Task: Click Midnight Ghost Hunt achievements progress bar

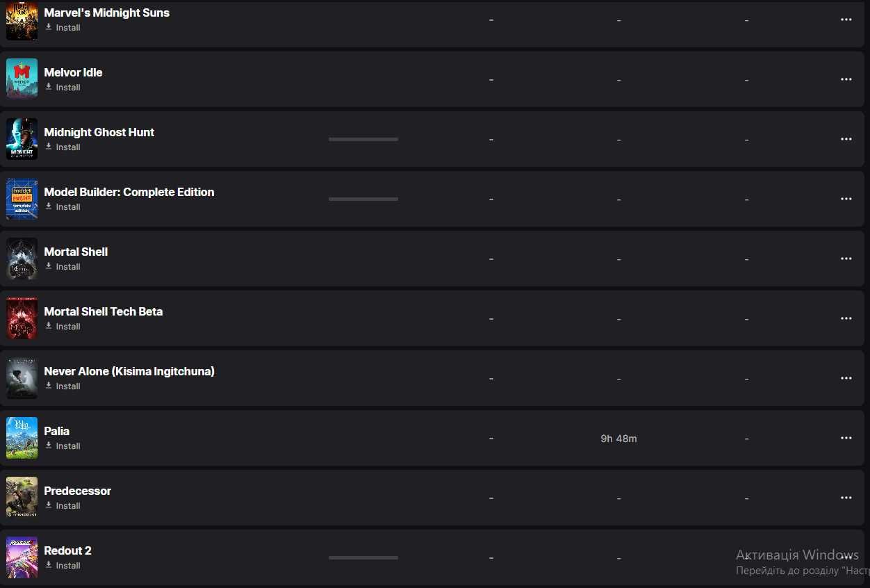Action: pos(363,139)
